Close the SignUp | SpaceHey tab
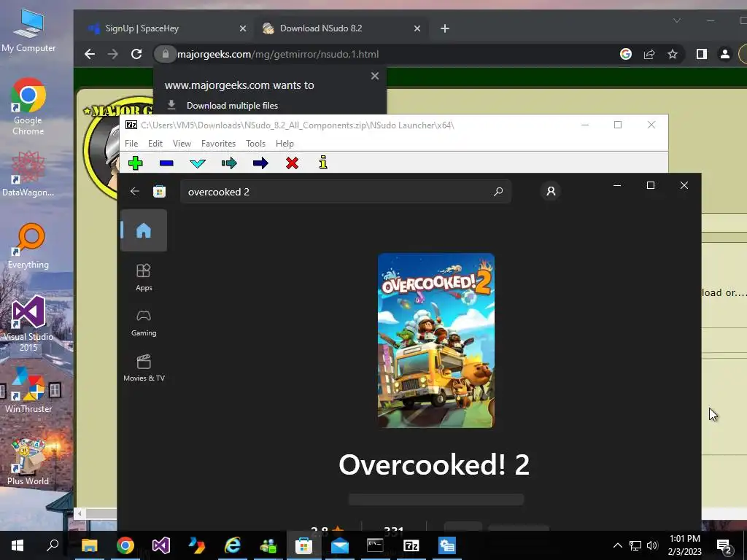This screenshot has width=747, height=560. (x=242, y=28)
